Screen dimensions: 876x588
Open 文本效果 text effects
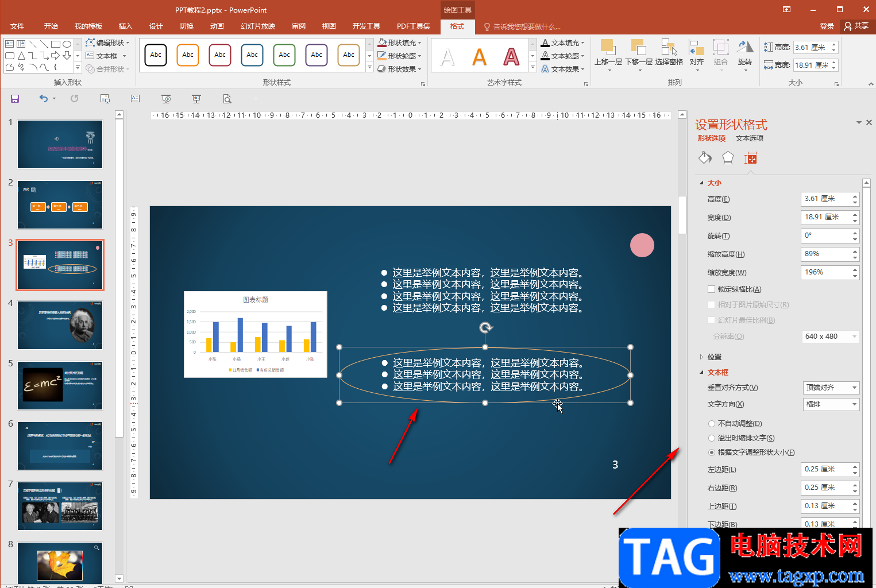click(563, 69)
